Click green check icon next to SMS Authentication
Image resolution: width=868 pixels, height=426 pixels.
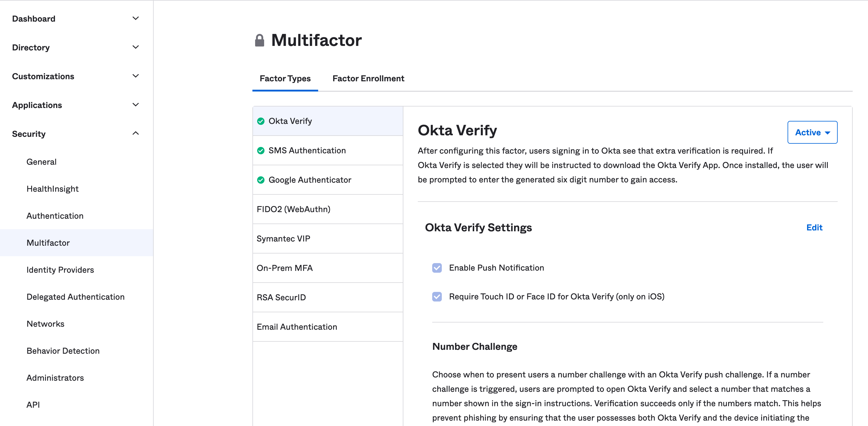(261, 151)
